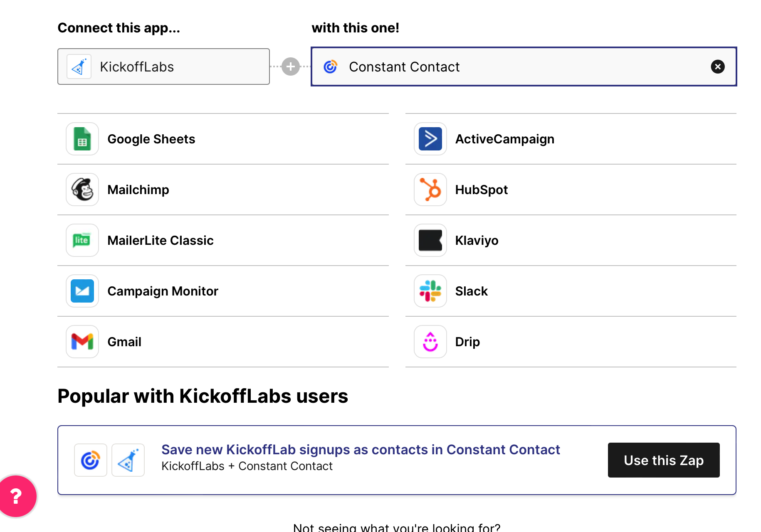Select the Gmail icon
This screenshot has width=761, height=532.
82,342
